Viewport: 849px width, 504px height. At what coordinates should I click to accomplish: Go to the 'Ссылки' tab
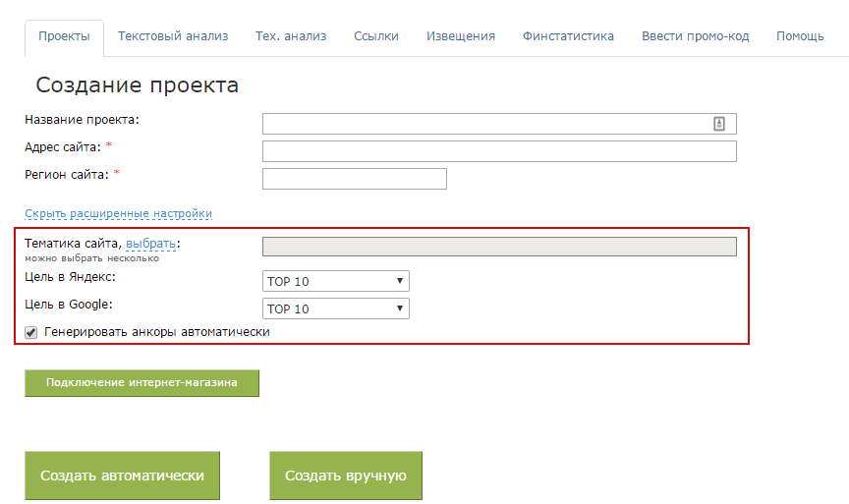(376, 36)
